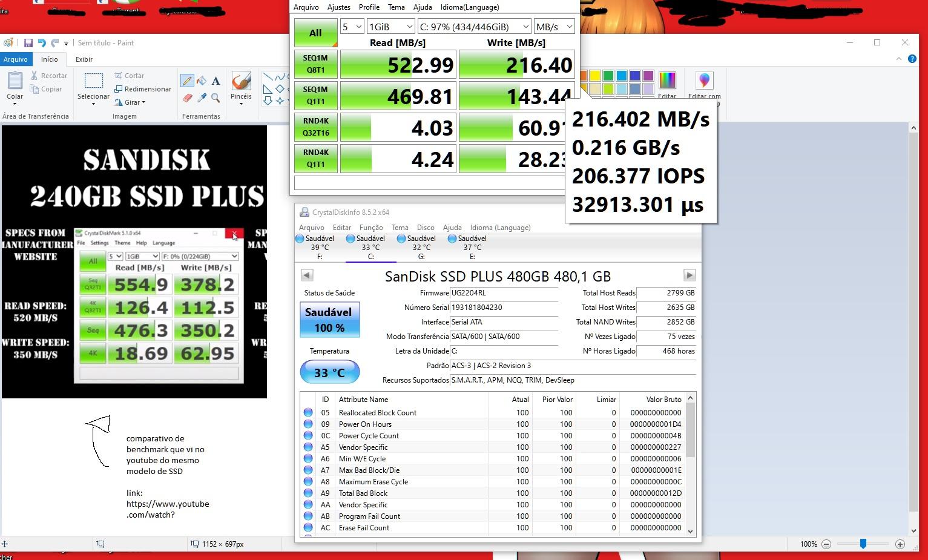The height and width of the screenshot is (560, 928).
Task: Run the RND4K Q1T1 test
Action: coord(315,159)
